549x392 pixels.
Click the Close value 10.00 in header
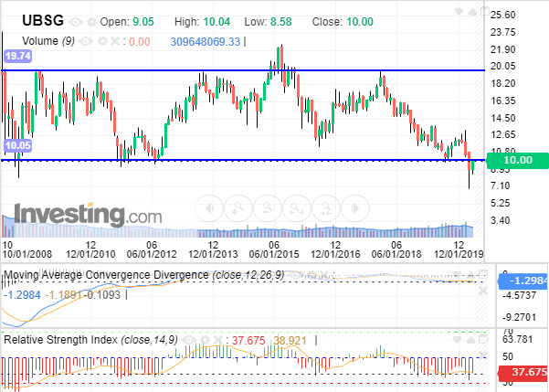pyautogui.click(x=360, y=22)
